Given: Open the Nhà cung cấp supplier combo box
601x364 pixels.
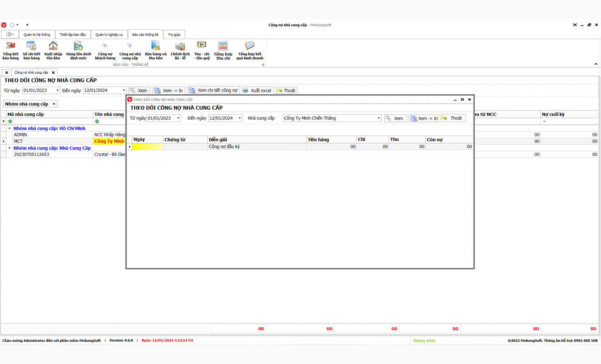Looking at the screenshot, I should tap(378, 118).
